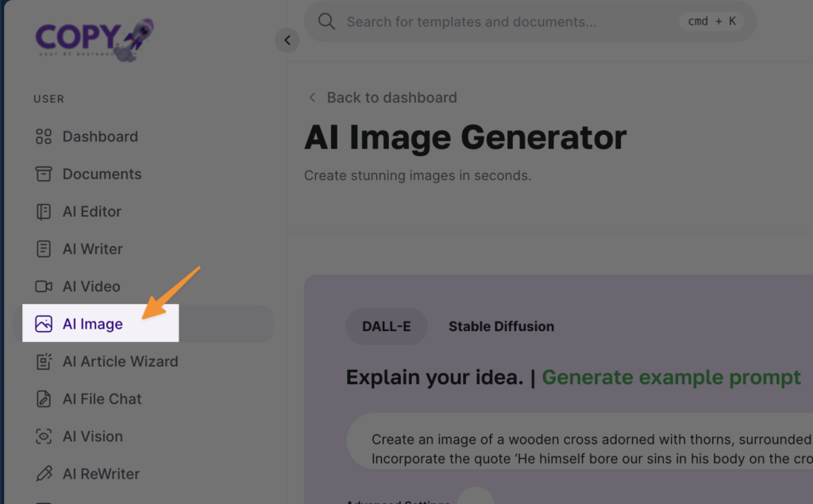Click the AI Editor notebook icon
Viewport: 813px width, 504px height.
pyautogui.click(x=44, y=212)
